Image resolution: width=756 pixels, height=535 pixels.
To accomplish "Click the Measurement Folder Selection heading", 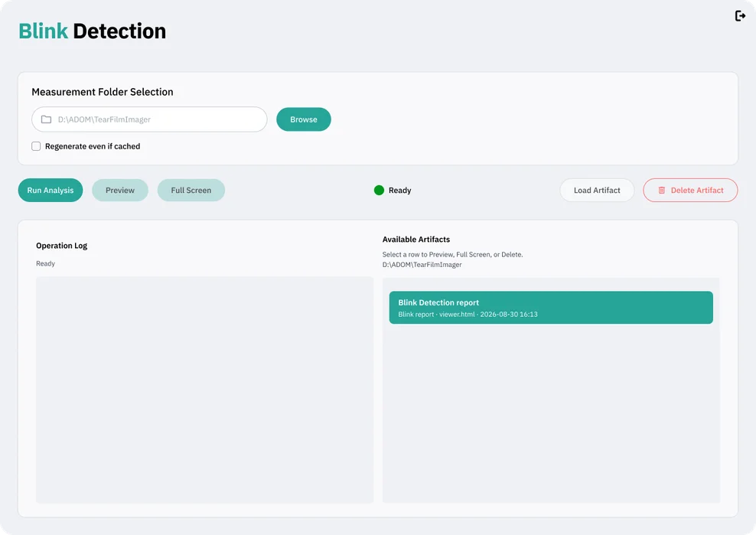I will click(x=103, y=92).
